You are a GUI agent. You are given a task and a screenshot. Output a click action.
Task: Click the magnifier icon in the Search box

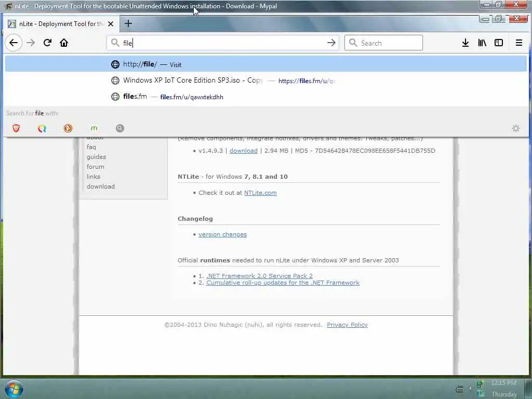(353, 43)
